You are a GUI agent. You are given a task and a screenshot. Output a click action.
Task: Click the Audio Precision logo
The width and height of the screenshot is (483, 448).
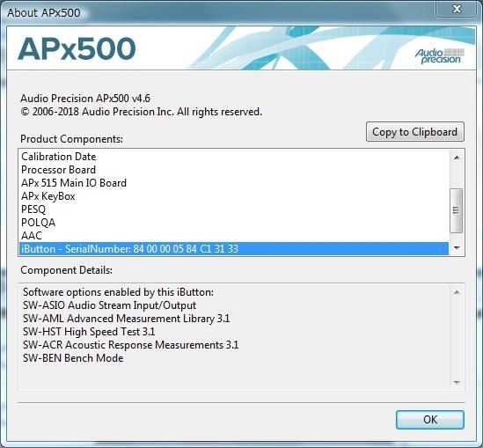(x=440, y=56)
